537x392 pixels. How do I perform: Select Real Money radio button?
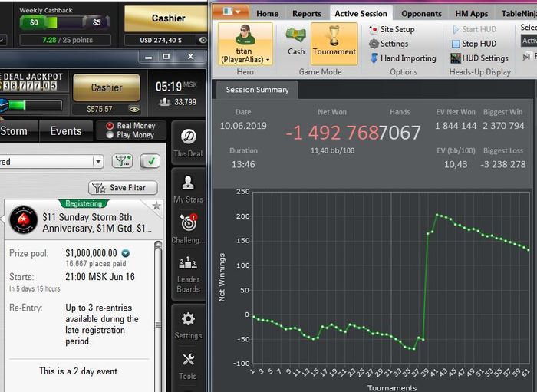[x=110, y=126]
